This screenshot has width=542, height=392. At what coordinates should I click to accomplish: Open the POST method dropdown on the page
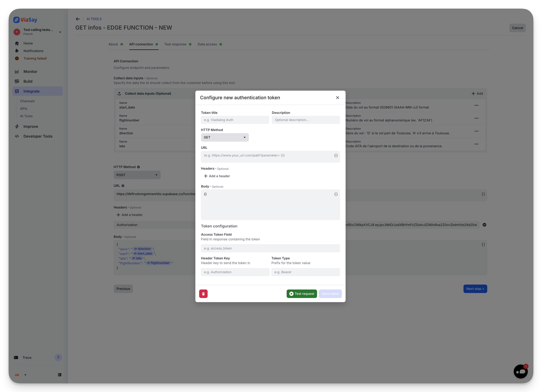point(137,175)
